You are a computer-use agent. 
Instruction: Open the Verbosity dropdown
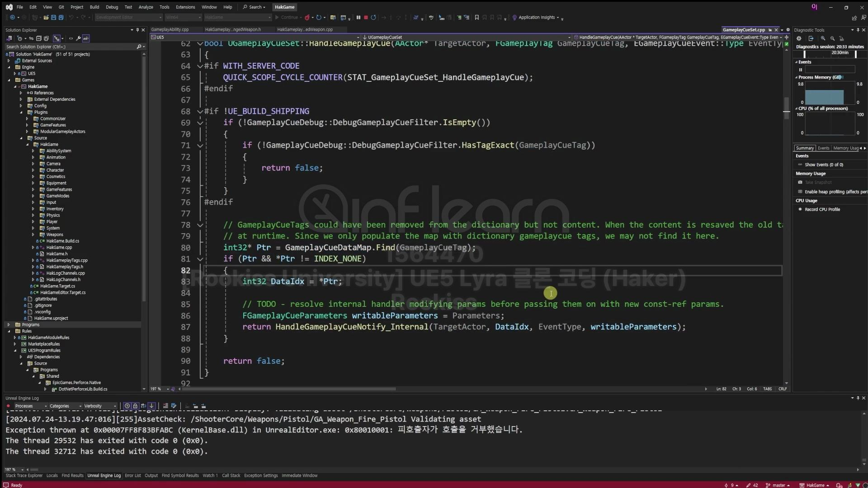[99, 406]
